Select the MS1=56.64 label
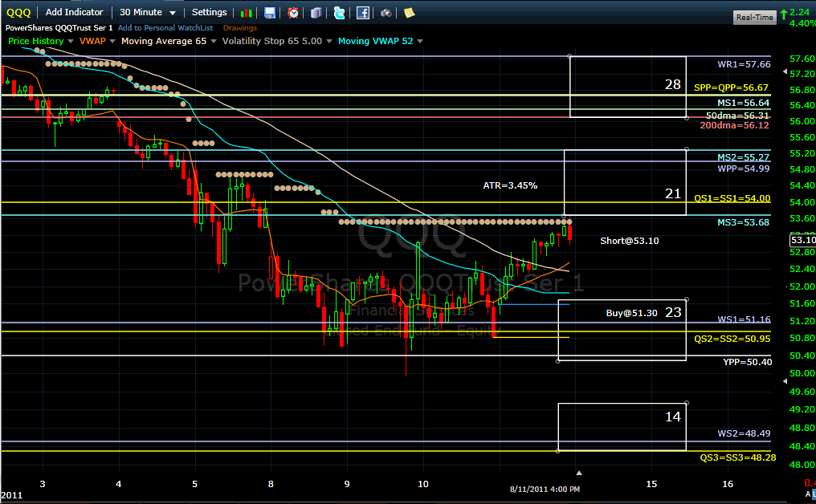Viewport: 816px width, 504px height. click(743, 103)
